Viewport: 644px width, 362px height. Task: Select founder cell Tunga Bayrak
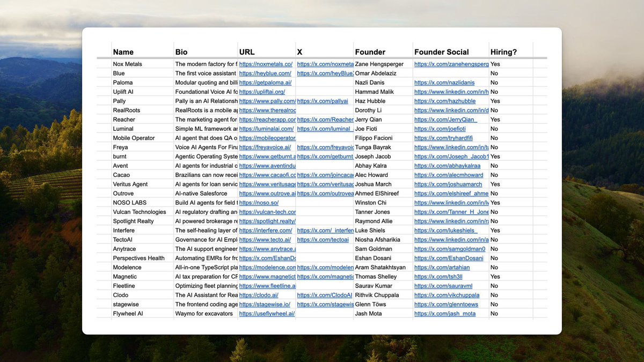tap(383, 147)
